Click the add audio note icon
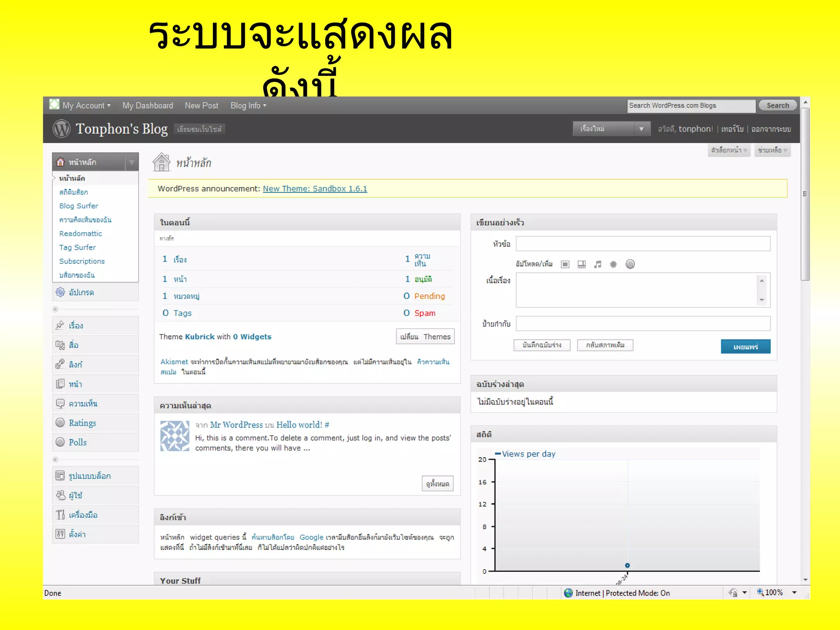The width and height of the screenshot is (840, 630). click(598, 264)
